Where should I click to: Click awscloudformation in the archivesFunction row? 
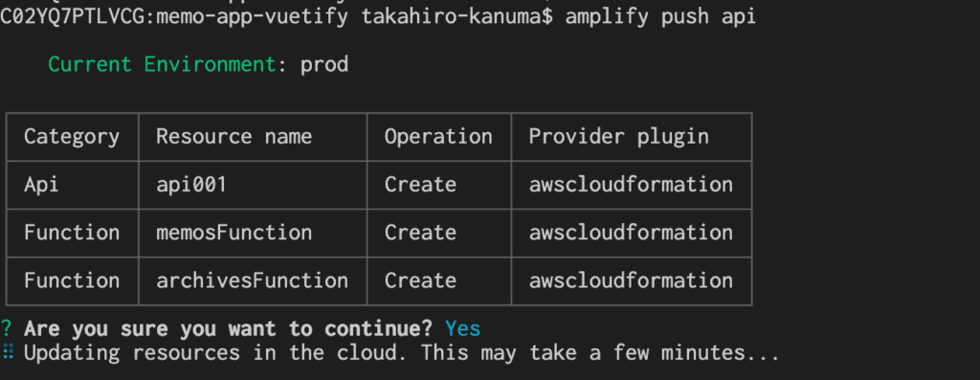tap(631, 280)
